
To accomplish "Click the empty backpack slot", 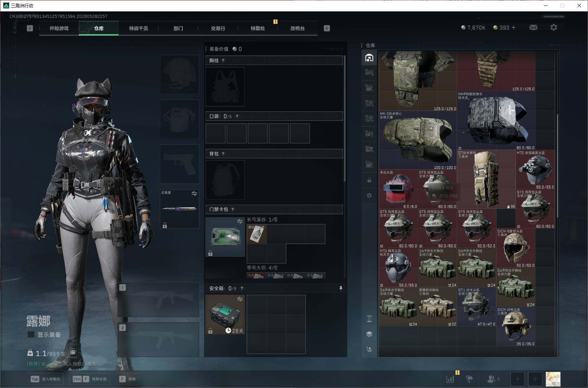I will click(x=225, y=180).
